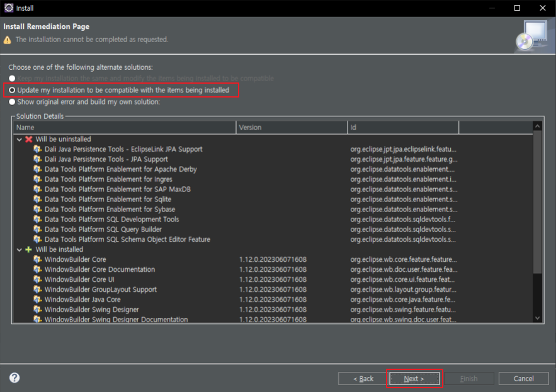Click feature icon of WindowBuilder Core UI

38,279
